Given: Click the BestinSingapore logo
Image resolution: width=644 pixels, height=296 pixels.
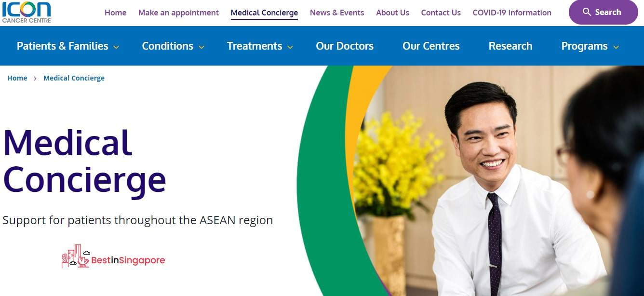Looking at the screenshot, I should (113, 256).
